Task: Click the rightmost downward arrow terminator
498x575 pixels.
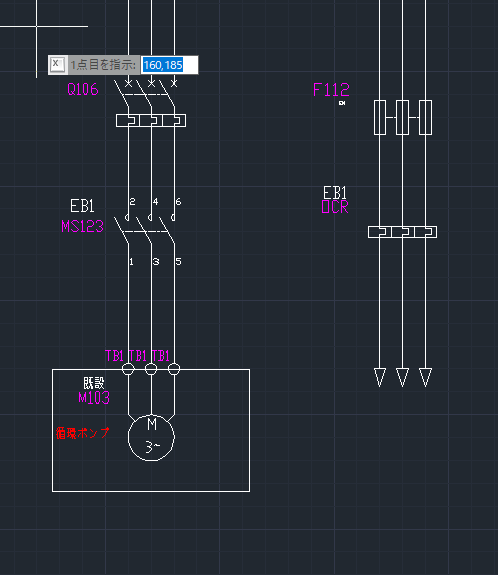Action: [425, 377]
